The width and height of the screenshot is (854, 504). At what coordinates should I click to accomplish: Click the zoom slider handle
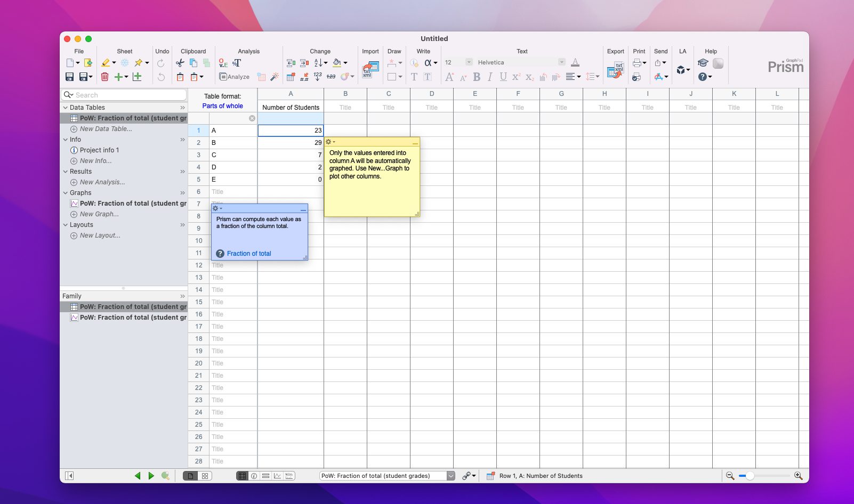750,476
